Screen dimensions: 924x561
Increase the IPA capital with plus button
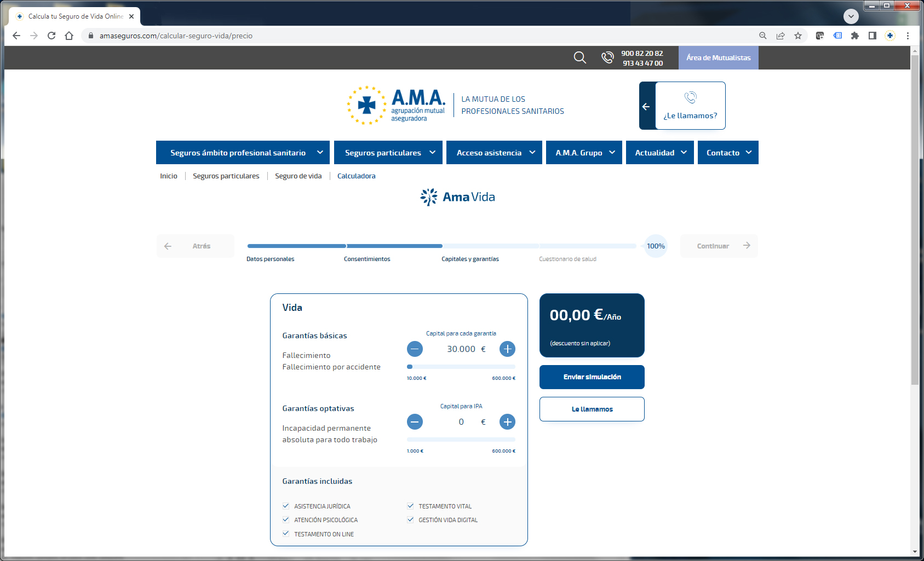[x=507, y=421]
